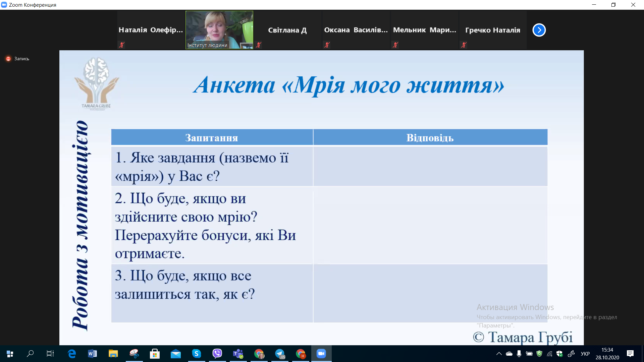The height and width of the screenshot is (362, 644).
Task: Open Snipping tool scissors icon on taskbar
Action: (134, 354)
